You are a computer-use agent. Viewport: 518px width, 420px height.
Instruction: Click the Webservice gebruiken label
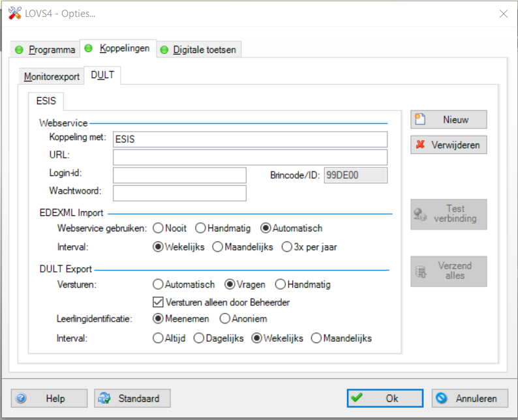pos(102,228)
